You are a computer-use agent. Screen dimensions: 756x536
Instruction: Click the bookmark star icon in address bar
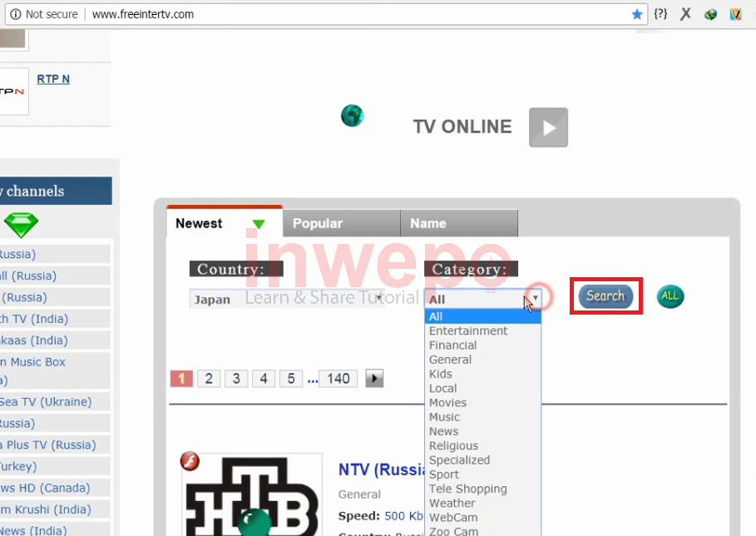coord(637,14)
